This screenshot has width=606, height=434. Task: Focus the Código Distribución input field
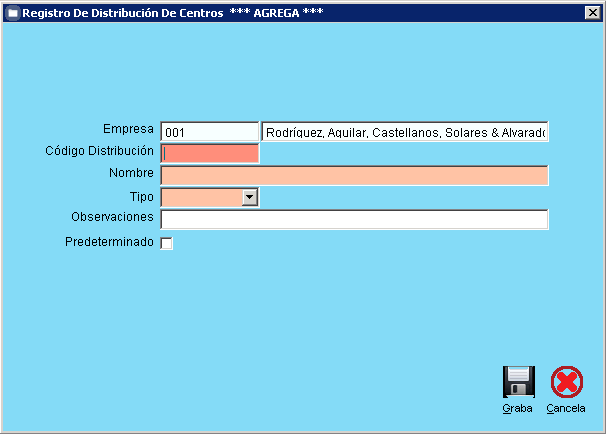click(209, 154)
